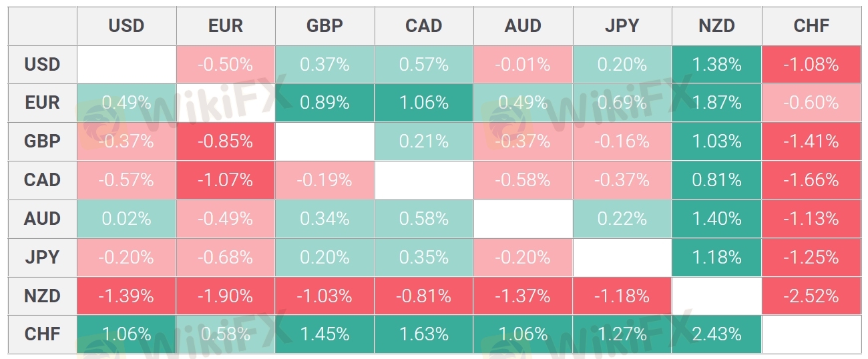Select the CHF column header
Viewport: 868px width, 359px height.
(811, 26)
